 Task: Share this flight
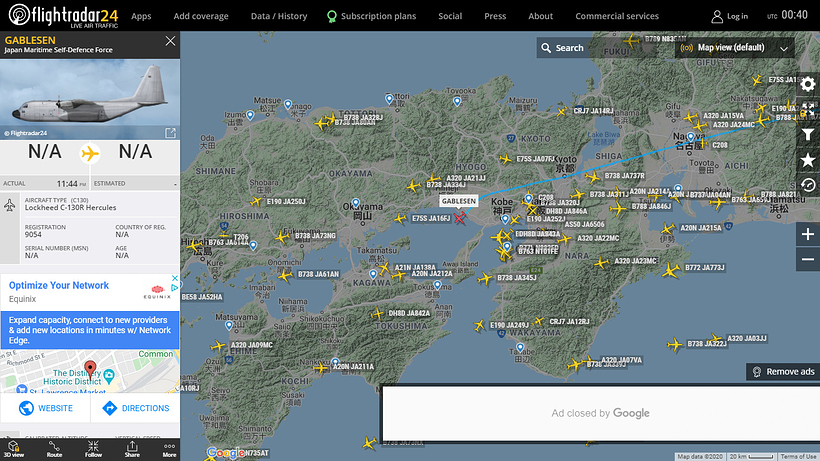coord(132,449)
